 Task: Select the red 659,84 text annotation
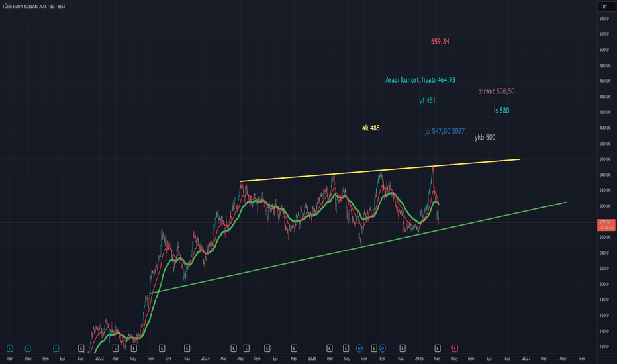440,41
